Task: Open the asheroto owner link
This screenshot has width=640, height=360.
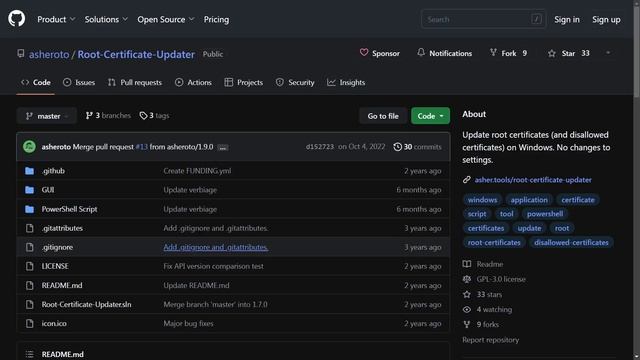Action: pyautogui.click(x=49, y=54)
